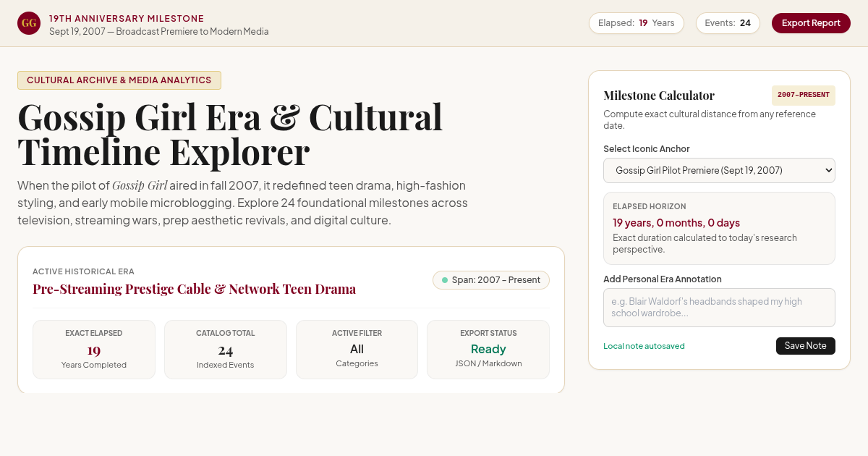Click the GG logo badge
This screenshot has width=868, height=456.
click(29, 23)
